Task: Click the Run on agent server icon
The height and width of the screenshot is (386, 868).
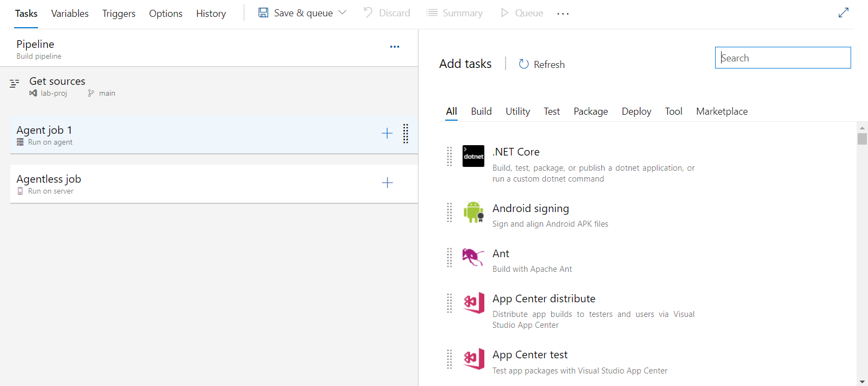Action: [20, 142]
